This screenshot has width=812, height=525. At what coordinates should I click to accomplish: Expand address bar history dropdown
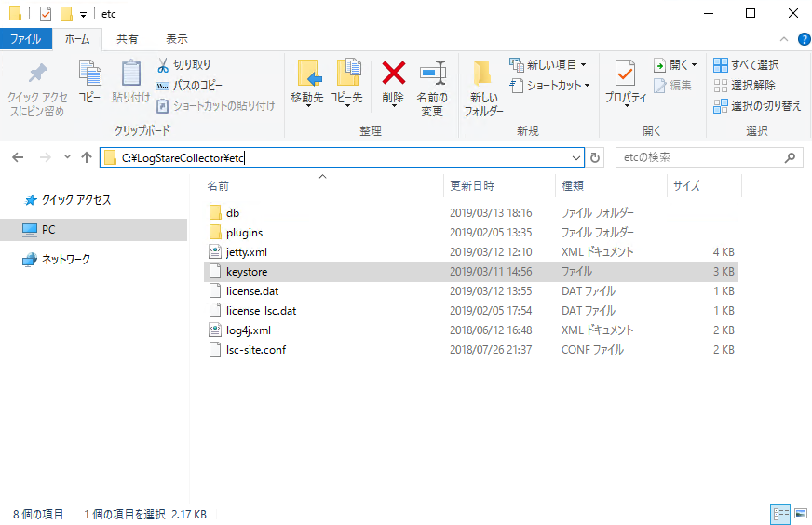point(575,158)
